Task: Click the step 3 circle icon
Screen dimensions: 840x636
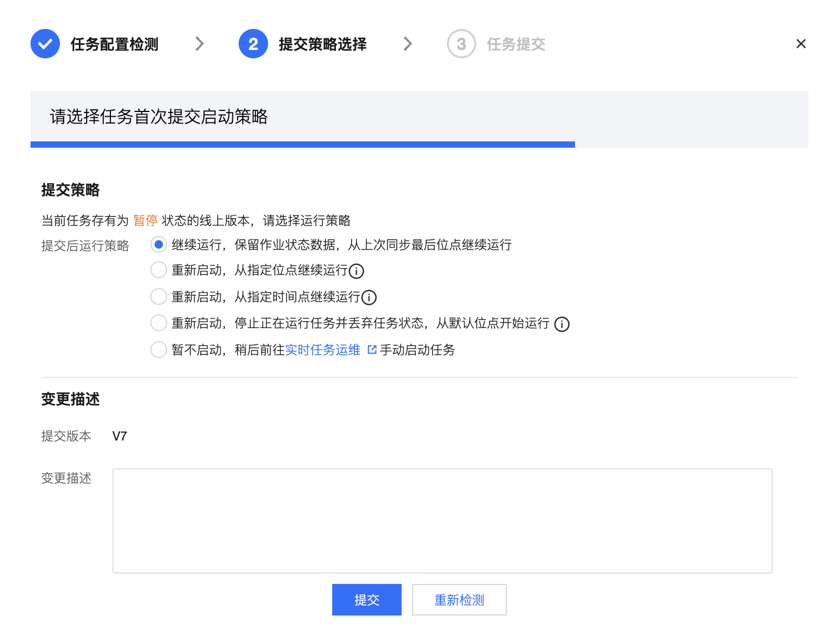Action: pyautogui.click(x=461, y=44)
